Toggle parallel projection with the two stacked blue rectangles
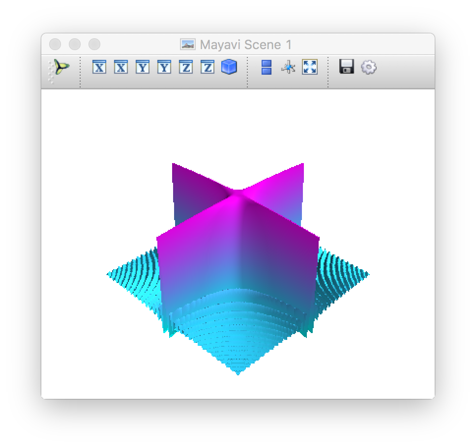 coord(267,67)
